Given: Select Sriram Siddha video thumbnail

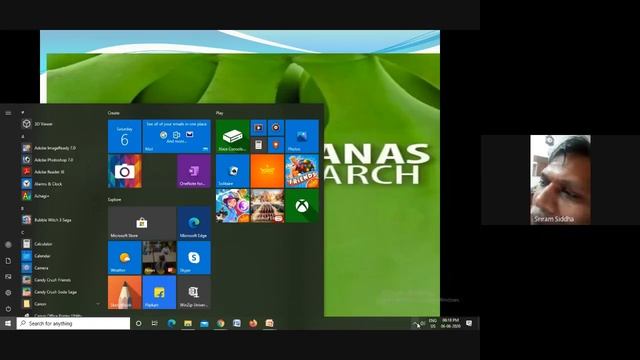Looking at the screenshot, I should coord(560,180).
